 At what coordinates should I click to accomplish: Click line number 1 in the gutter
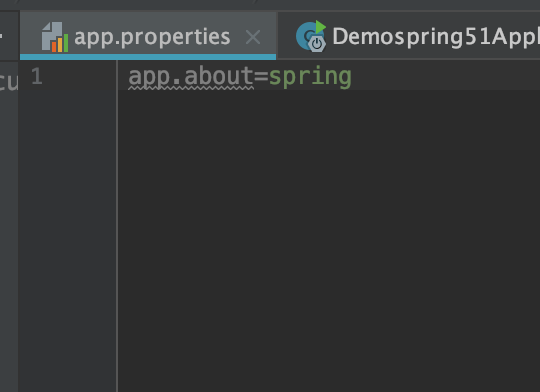37,76
